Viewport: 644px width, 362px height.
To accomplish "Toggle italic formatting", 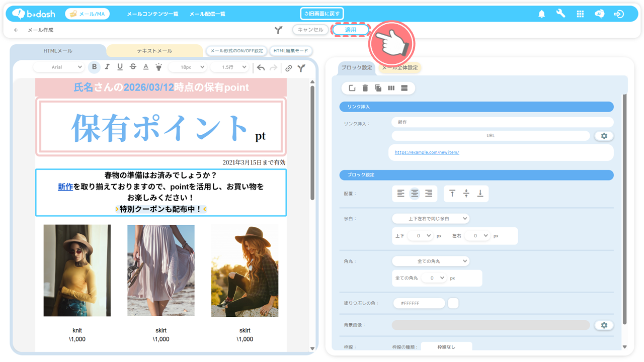I will [x=107, y=67].
